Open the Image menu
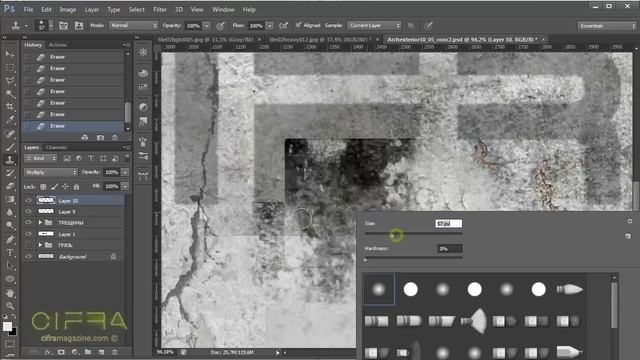Image resolution: width=640 pixels, height=360 pixels. [x=68, y=9]
